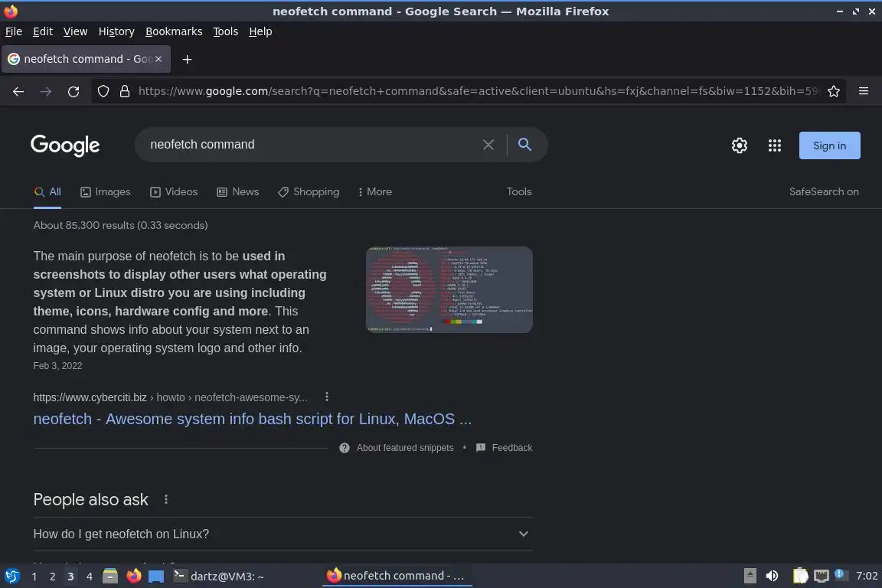The height and width of the screenshot is (588, 882).
Task: Open search Tools filter options
Action: tap(518, 192)
